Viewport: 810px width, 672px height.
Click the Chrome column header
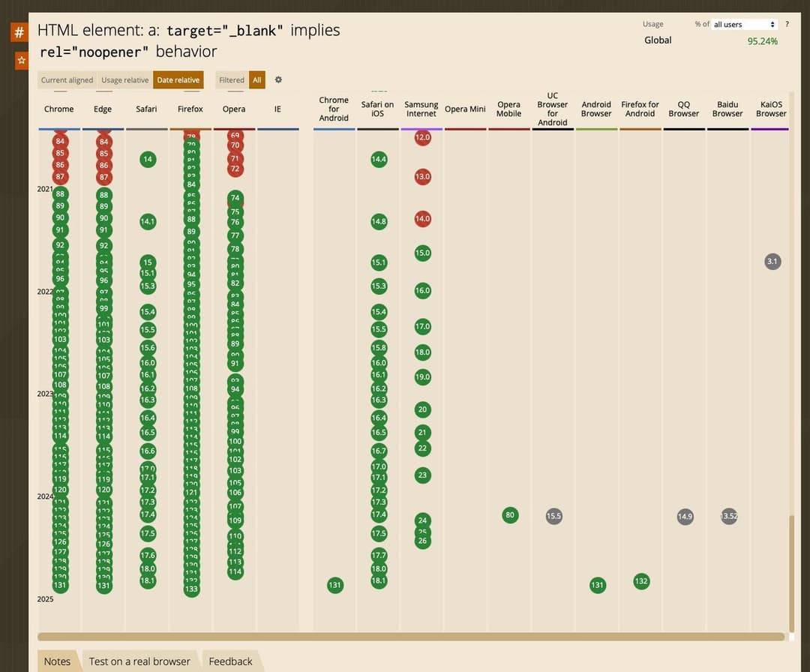pos(59,109)
